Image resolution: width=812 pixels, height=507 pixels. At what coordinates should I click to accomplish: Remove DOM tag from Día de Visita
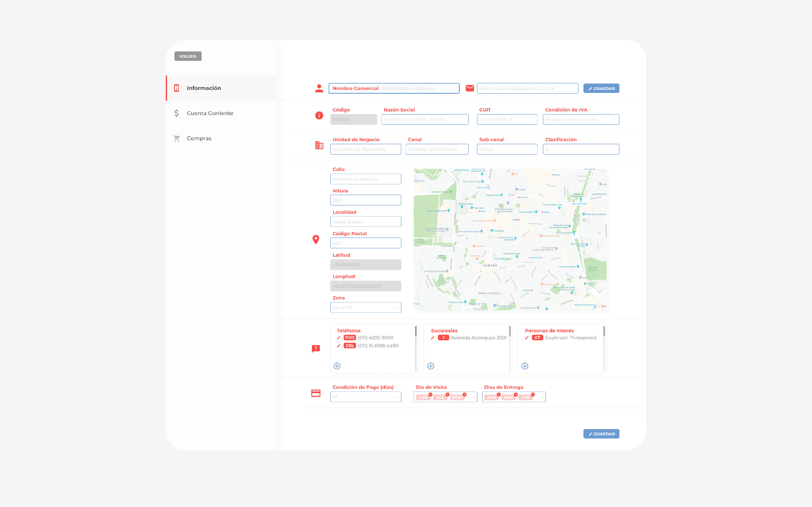[464, 395]
